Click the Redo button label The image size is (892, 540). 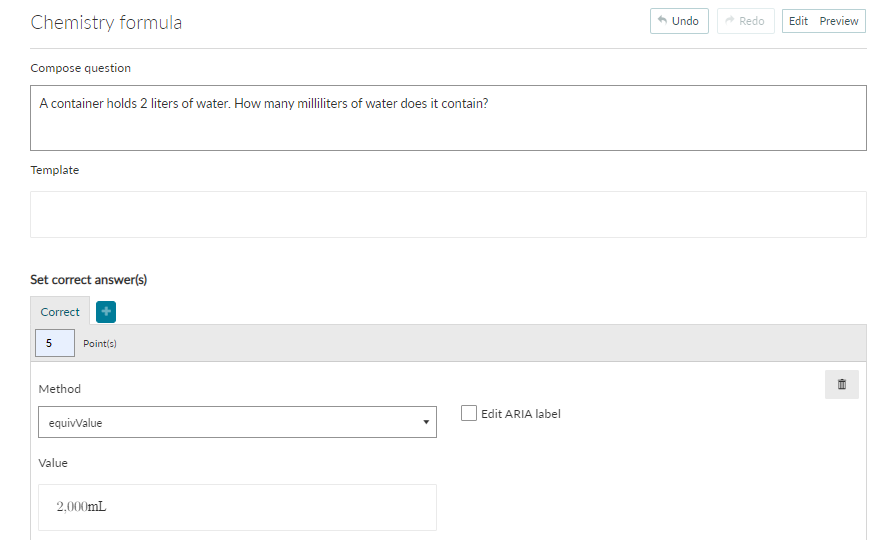751,21
